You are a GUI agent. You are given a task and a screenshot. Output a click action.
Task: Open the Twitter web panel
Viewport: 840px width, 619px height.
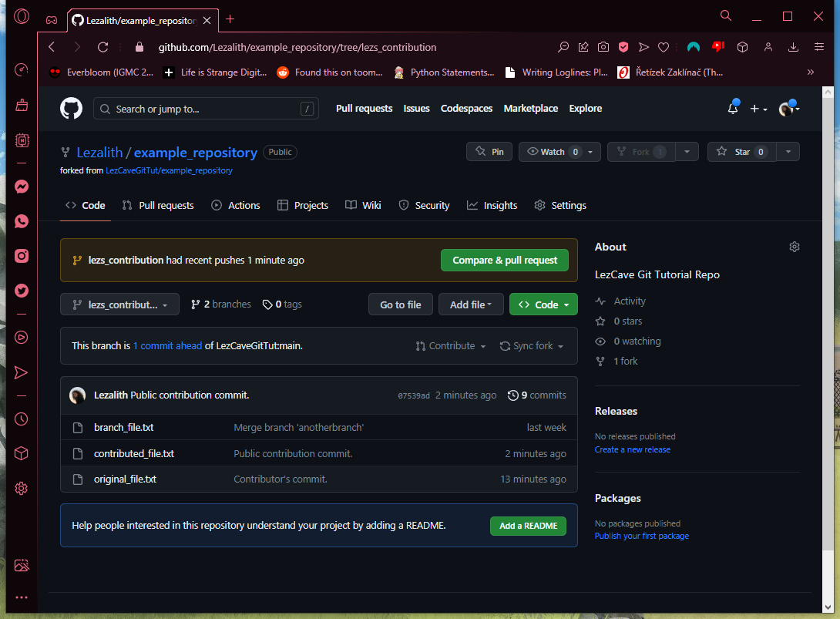22,291
